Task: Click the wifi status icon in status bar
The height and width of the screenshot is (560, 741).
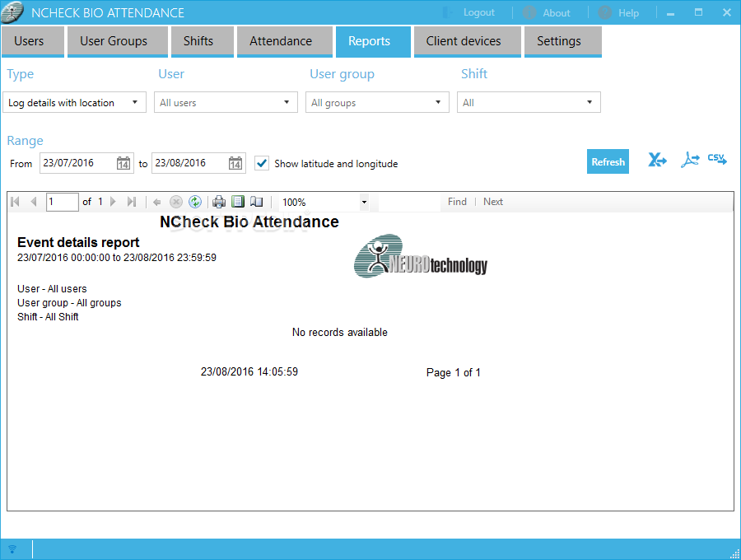Action: 12,549
